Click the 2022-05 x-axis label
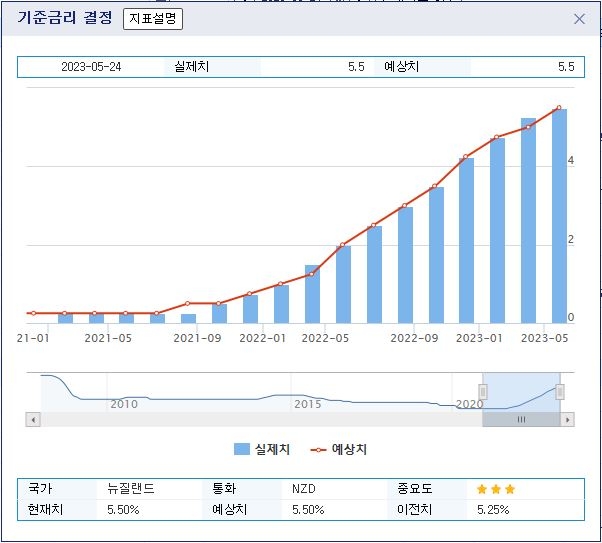The image size is (602, 543). tap(325, 338)
